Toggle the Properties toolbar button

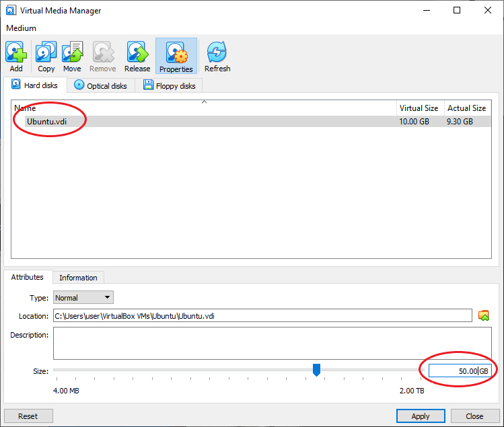point(176,56)
